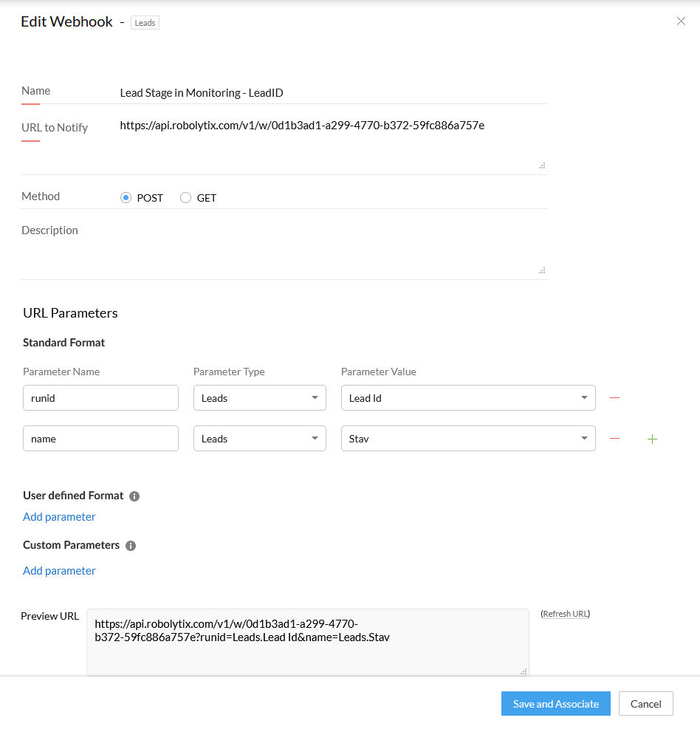Show info for Custom Parameters
The width and height of the screenshot is (700, 729).
(x=131, y=546)
